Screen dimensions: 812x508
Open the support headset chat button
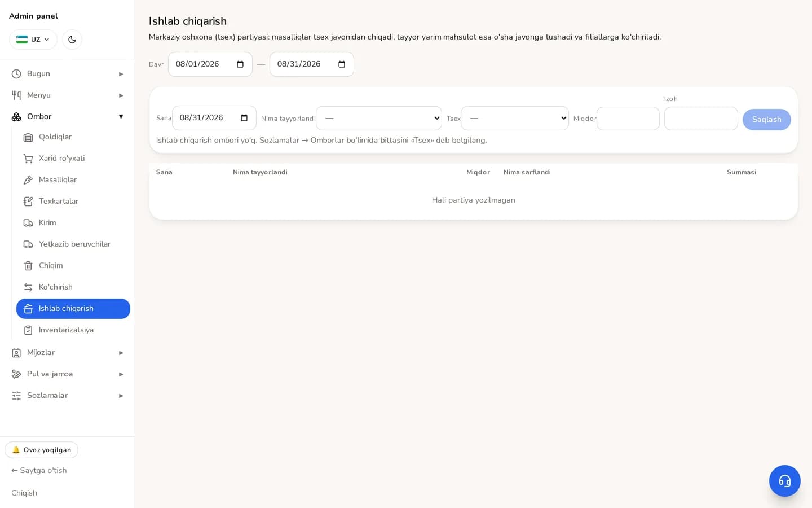click(x=785, y=481)
